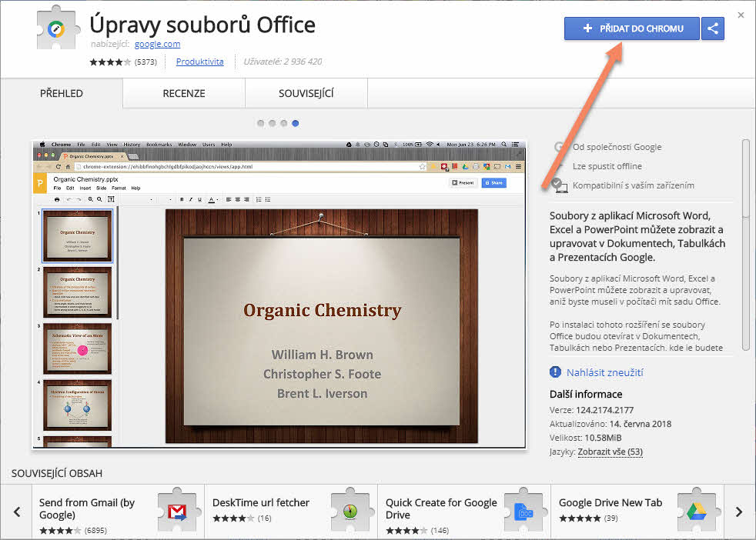The width and height of the screenshot is (756, 540).
Task: Click the share icon button
Action: pyautogui.click(x=713, y=28)
